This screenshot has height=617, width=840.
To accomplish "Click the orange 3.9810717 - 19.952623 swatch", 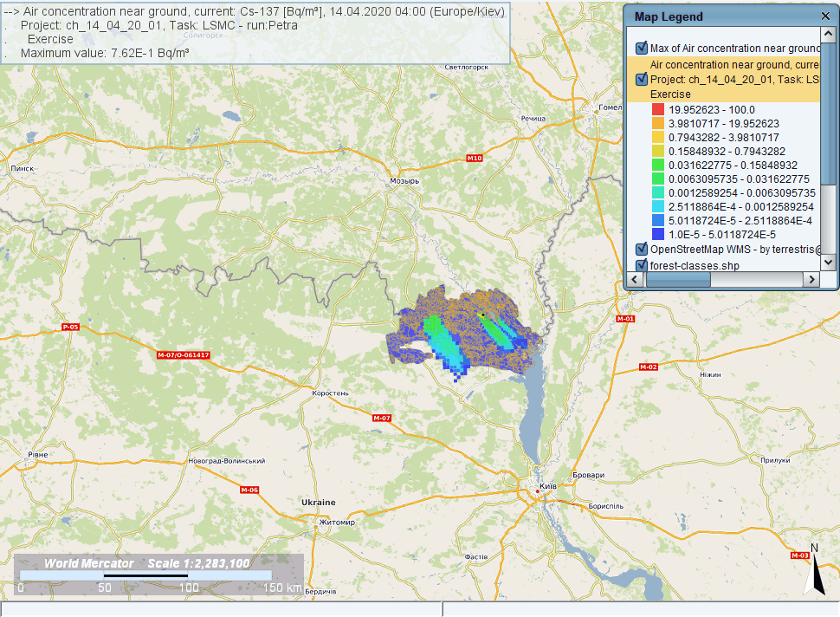I will click(x=657, y=124).
